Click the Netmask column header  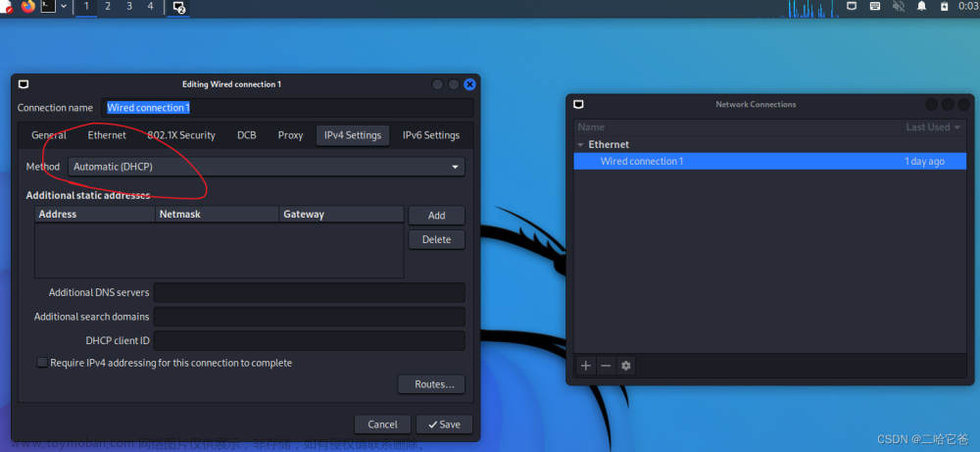217,214
